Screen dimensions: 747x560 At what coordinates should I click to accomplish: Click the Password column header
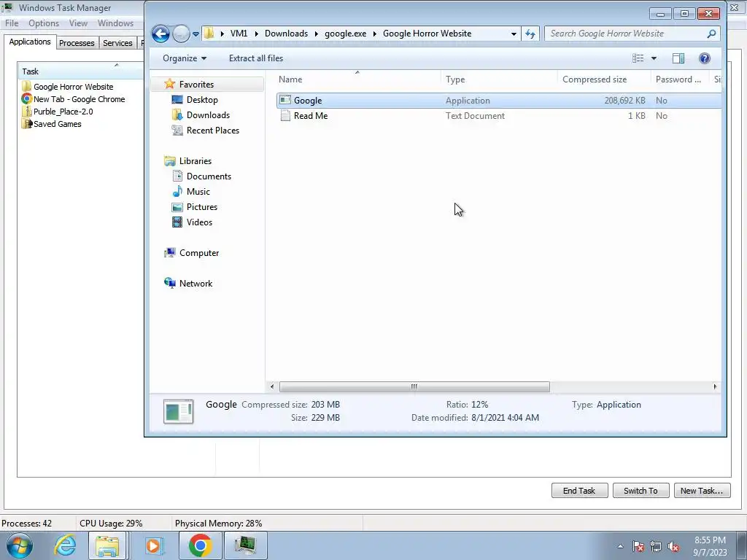point(679,79)
